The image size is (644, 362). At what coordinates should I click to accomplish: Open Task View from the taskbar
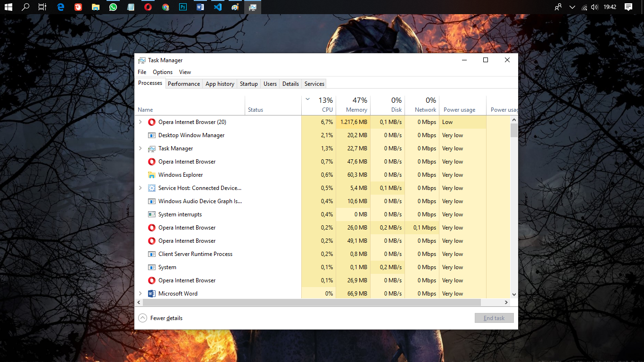click(42, 7)
